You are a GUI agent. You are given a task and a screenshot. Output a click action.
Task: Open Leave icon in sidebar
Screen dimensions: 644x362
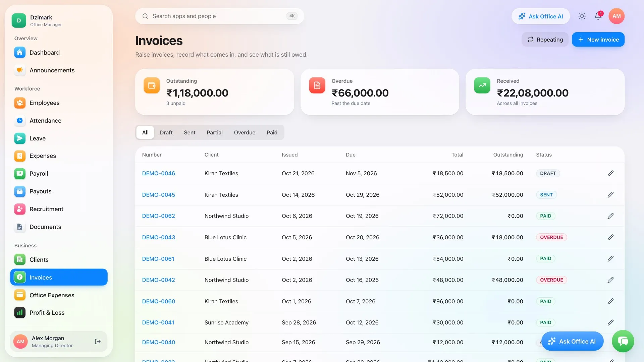20,138
